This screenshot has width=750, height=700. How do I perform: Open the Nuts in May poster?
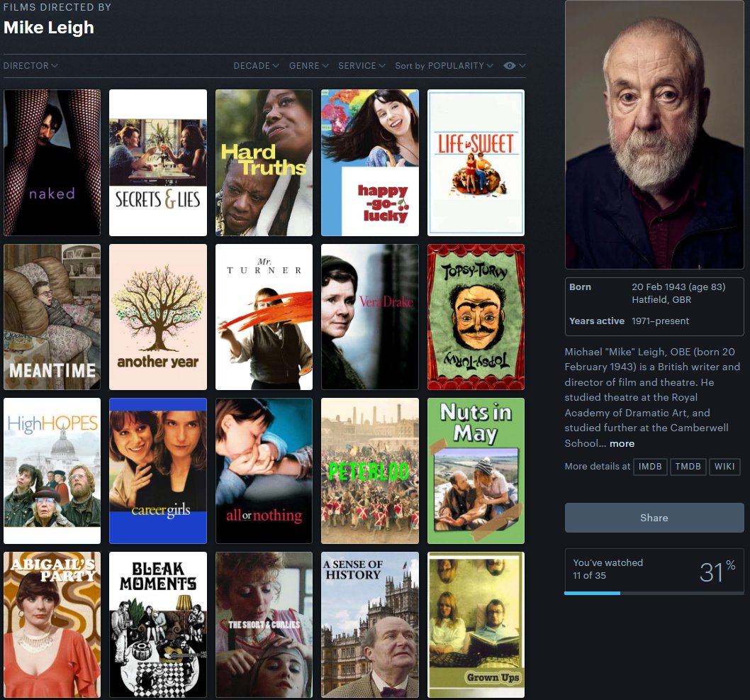coord(476,471)
